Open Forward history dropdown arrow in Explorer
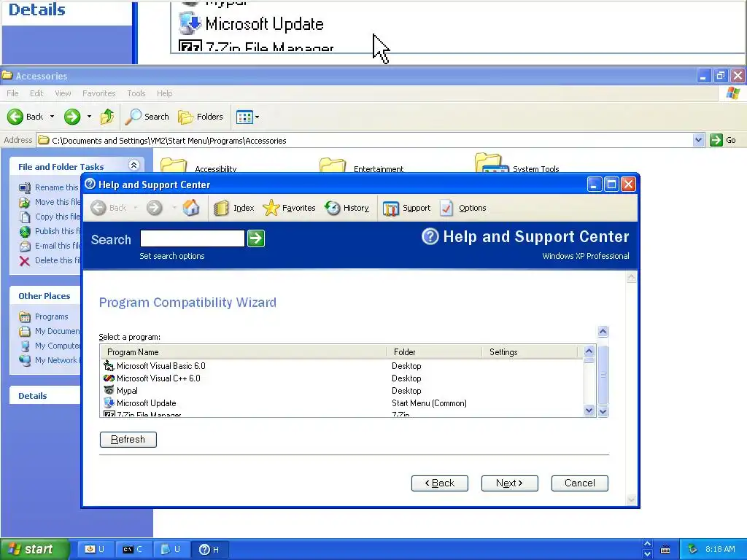Screen dimensions: 747x560 [x=89, y=117]
